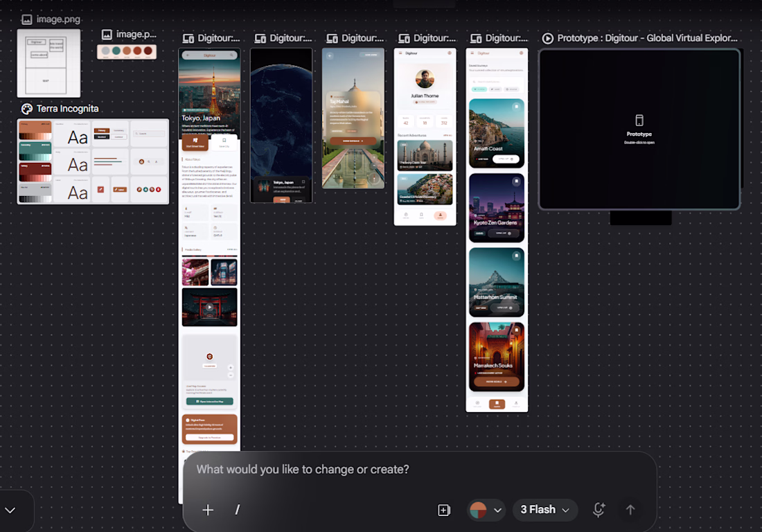762x532 pixels.
Task: Select the Terra Incognita design system label
Action: (68, 109)
